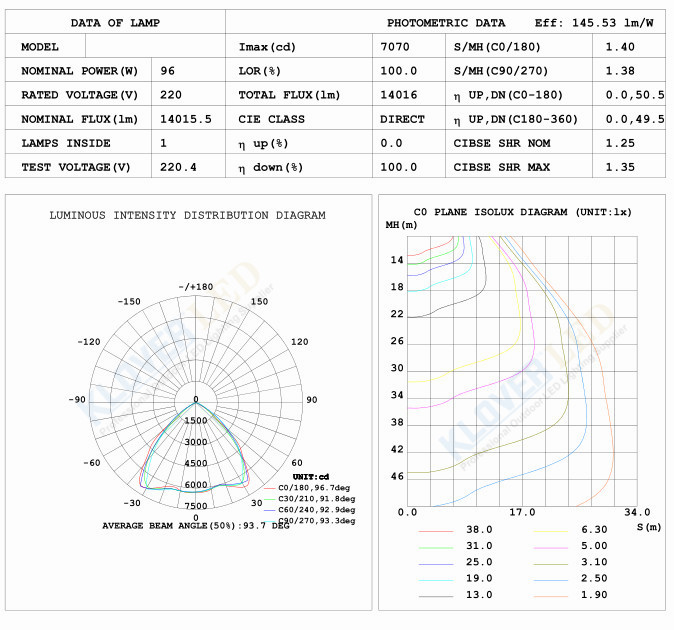The width and height of the screenshot is (674, 630).
Task: Click the AVERAGE BEAM ANGLE text
Action: coord(195,526)
